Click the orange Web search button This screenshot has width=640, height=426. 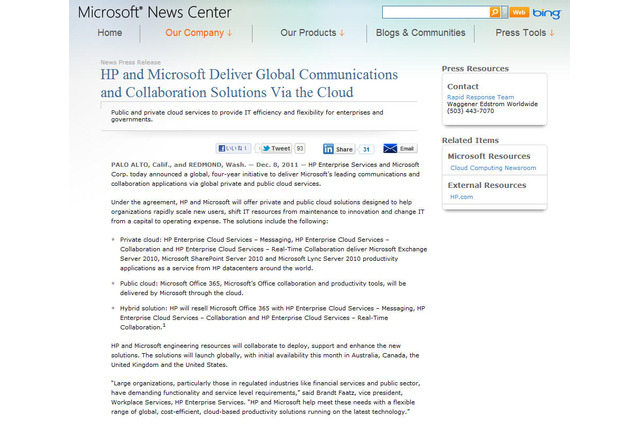pyautogui.click(x=519, y=12)
